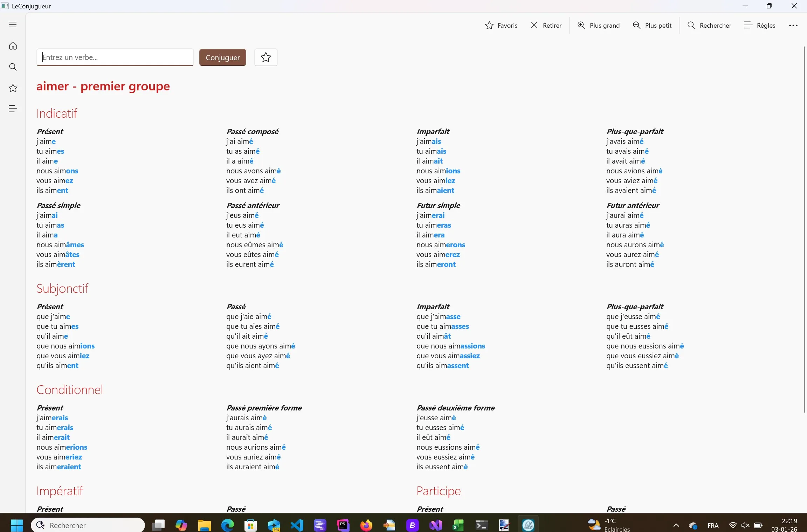Click the LeConjugueur taskbar icon
The height and width of the screenshot is (532, 807).
[x=528, y=525]
